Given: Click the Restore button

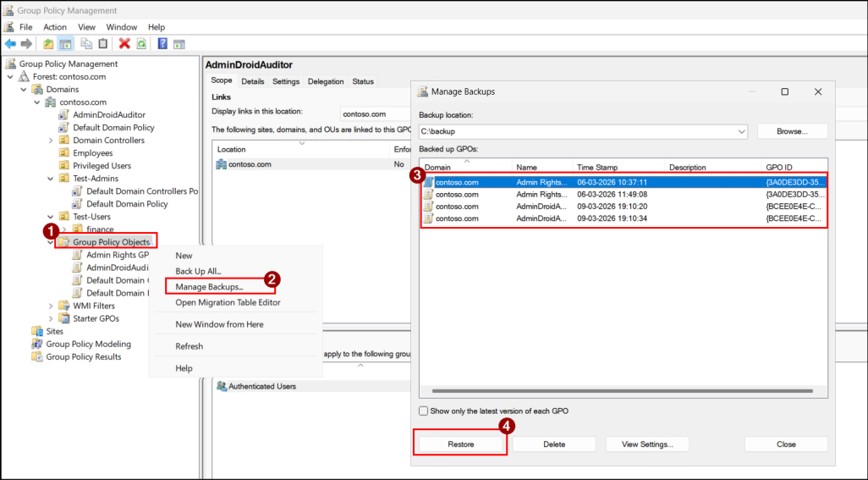Looking at the screenshot, I should (x=460, y=444).
